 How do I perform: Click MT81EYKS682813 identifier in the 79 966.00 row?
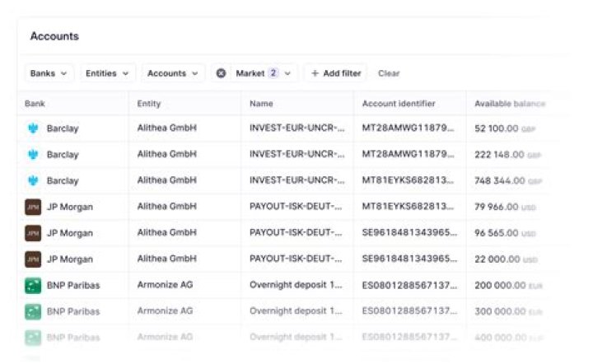(x=408, y=207)
